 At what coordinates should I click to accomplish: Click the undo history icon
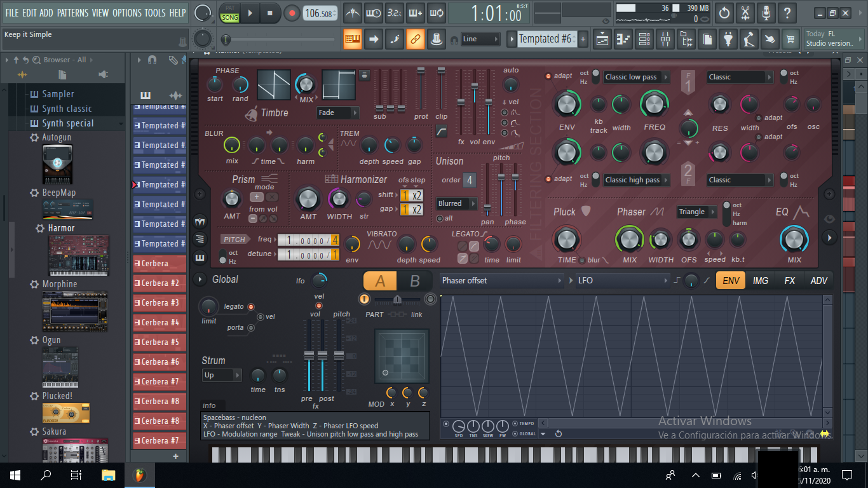pos(724,12)
